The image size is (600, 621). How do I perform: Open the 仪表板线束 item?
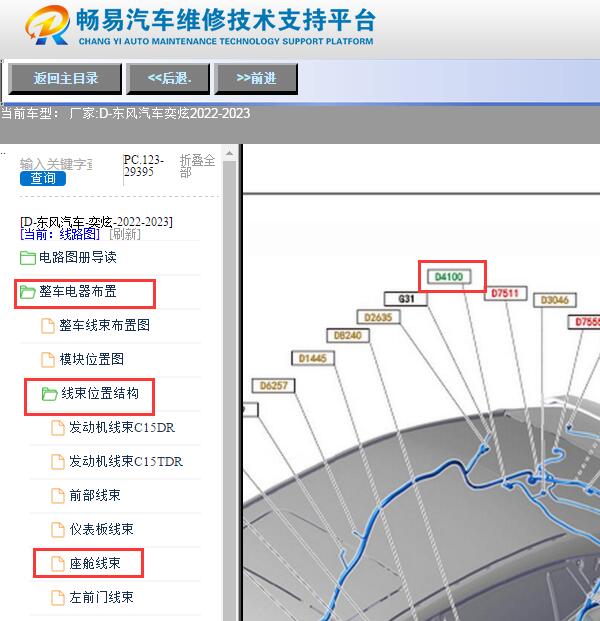click(x=101, y=529)
